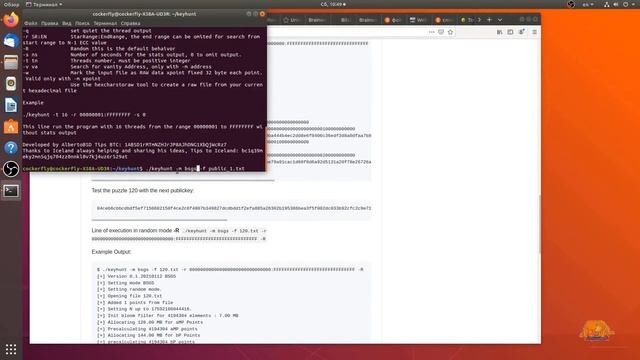This screenshot has width=640, height=360.
Task: Open Firefox from the Ubuntu dock
Action: (11, 20)
